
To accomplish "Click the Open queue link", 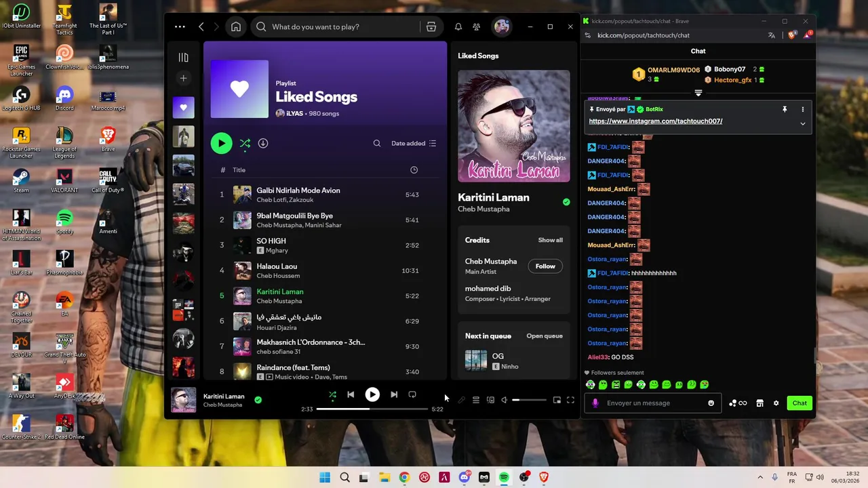I will coord(545,335).
